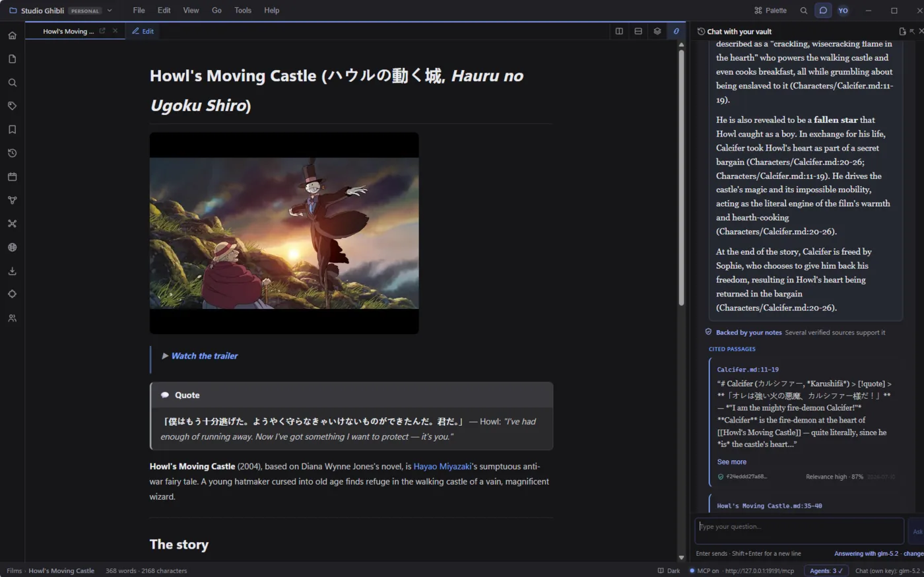924x577 pixels.
Task: Click the 'Quote' callout title
Action: (187, 395)
